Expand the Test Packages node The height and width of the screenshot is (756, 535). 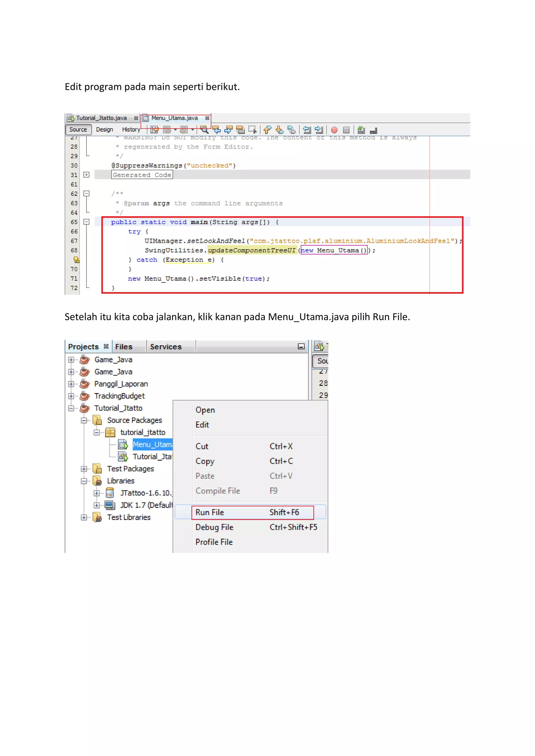click(84, 469)
